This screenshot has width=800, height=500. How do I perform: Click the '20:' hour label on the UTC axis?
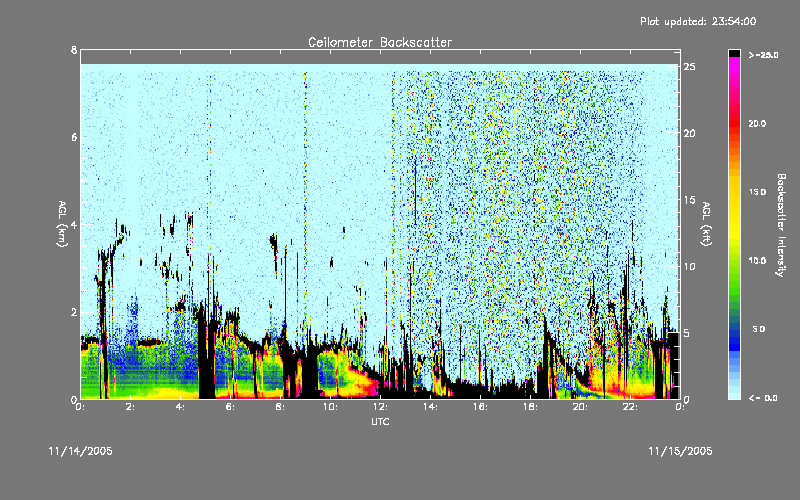coord(580,407)
